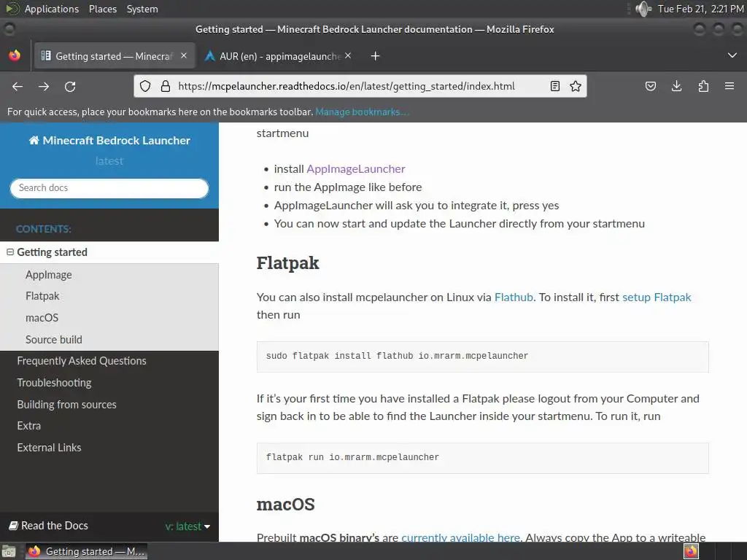Click the Flatpak section heading
This screenshot has height=560, width=747.
click(x=287, y=263)
